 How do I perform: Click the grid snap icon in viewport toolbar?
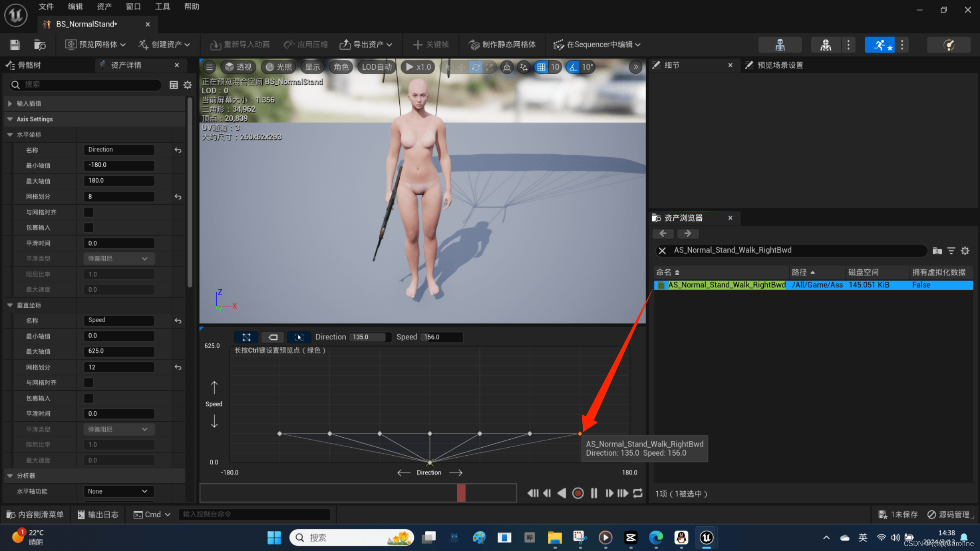point(541,67)
